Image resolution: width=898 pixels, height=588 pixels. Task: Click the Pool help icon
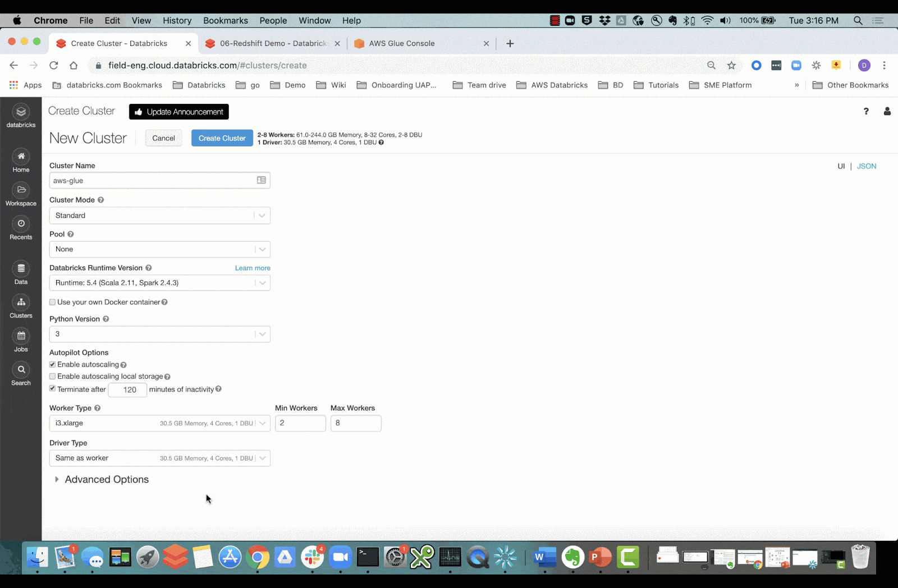71,234
